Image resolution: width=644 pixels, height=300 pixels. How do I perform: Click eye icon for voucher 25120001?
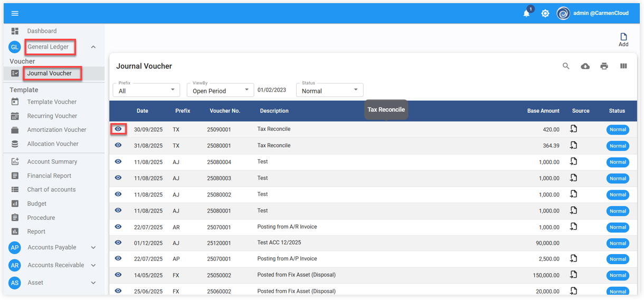pyautogui.click(x=118, y=243)
